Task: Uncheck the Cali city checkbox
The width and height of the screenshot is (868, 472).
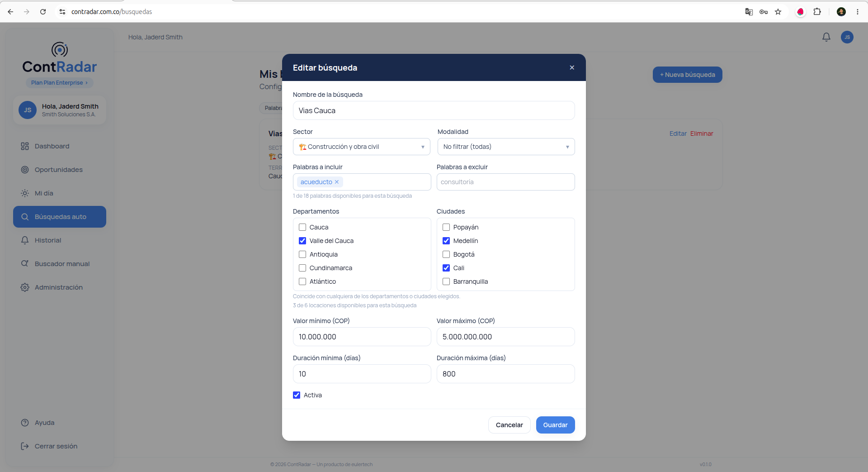Action: [x=446, y=268]
